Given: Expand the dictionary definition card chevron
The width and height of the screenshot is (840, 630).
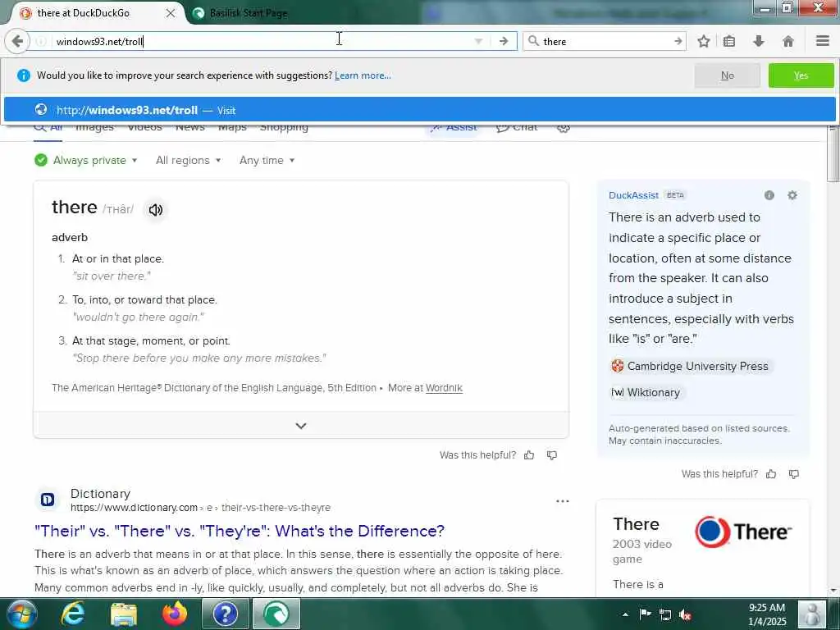Looking at the screenshot, I should [x=301, y=426].
